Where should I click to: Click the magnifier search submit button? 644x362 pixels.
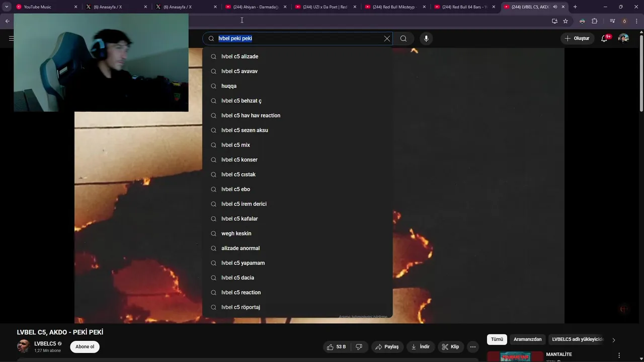pos(404,38)
